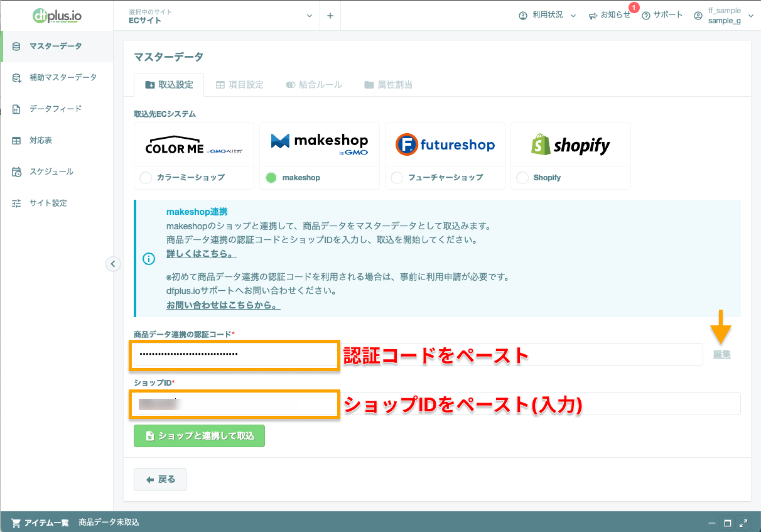Click the お知らせ notifications label
Image resolution: width=761 pixels, height=532 pixels.
click(615, 15)
